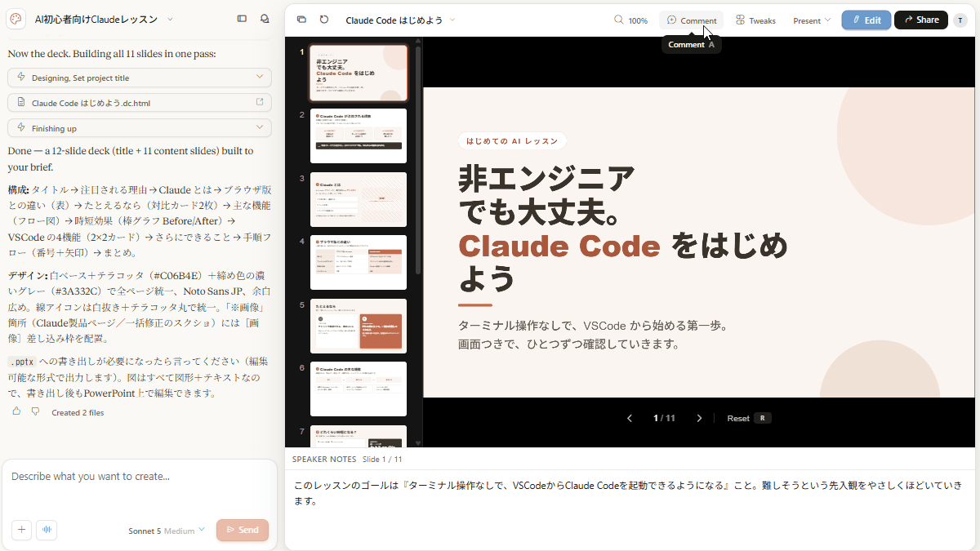
Task: Expand the Finishing up step
Action: [x=139, y=128]
